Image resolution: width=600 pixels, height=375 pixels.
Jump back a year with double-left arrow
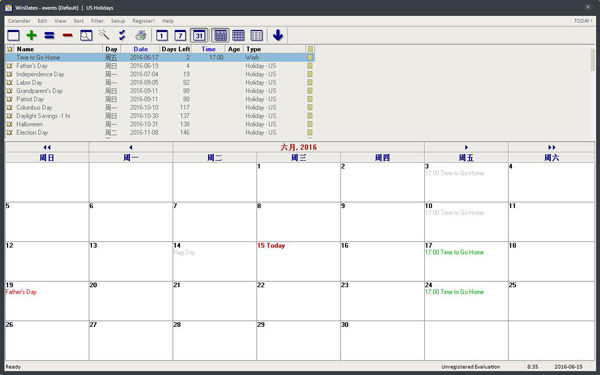[x=47, y=147]
